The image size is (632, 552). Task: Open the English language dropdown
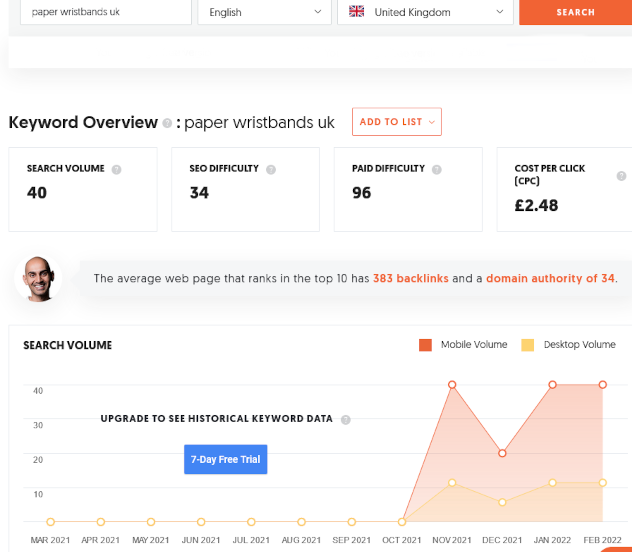tap(264, 12)
